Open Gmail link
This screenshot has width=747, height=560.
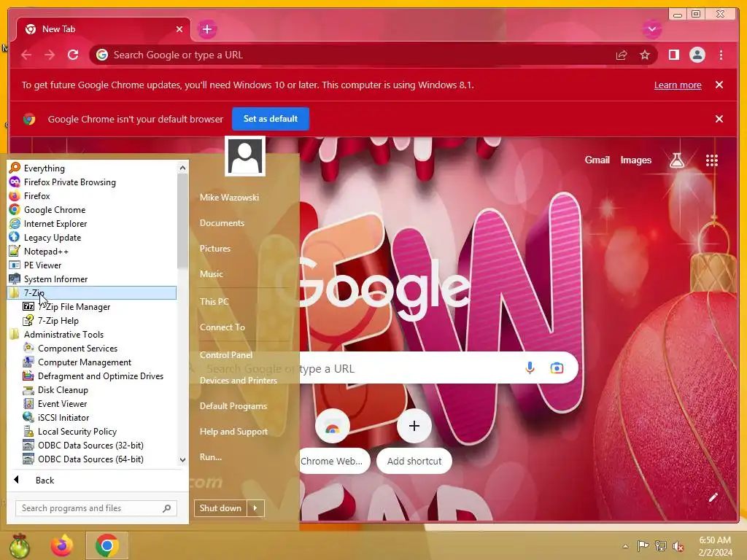(x=597, y=160)
